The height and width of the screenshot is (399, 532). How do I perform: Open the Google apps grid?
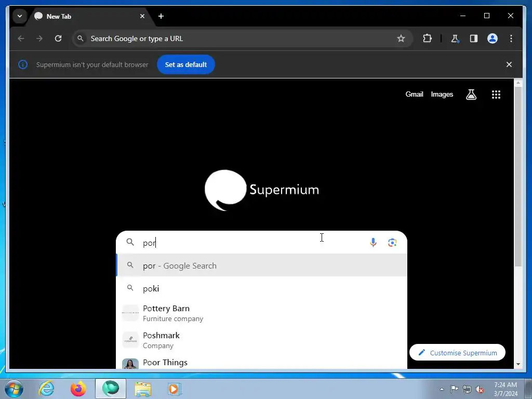(x=496, y=95)
